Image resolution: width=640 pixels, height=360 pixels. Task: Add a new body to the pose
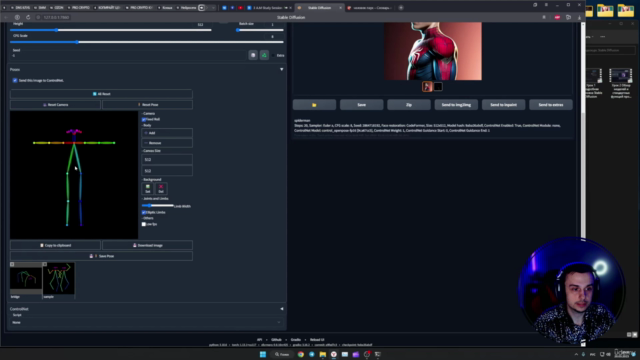(x=167, y=133)
